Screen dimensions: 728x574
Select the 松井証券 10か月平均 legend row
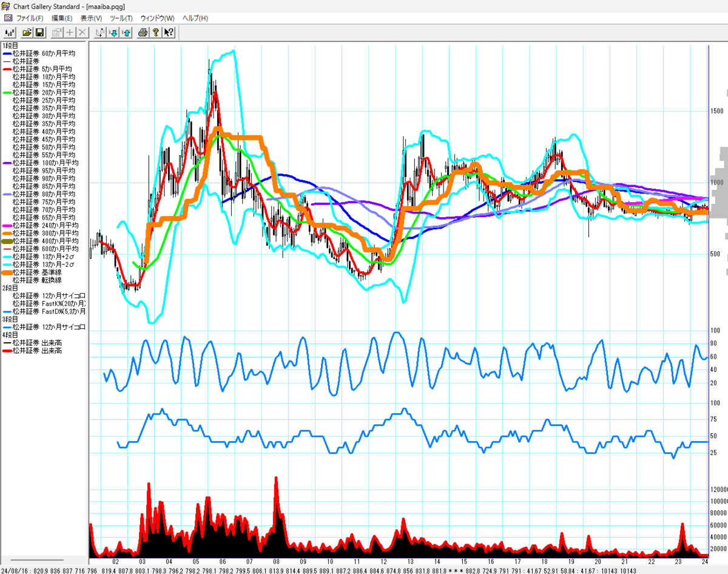click(44, 77)
